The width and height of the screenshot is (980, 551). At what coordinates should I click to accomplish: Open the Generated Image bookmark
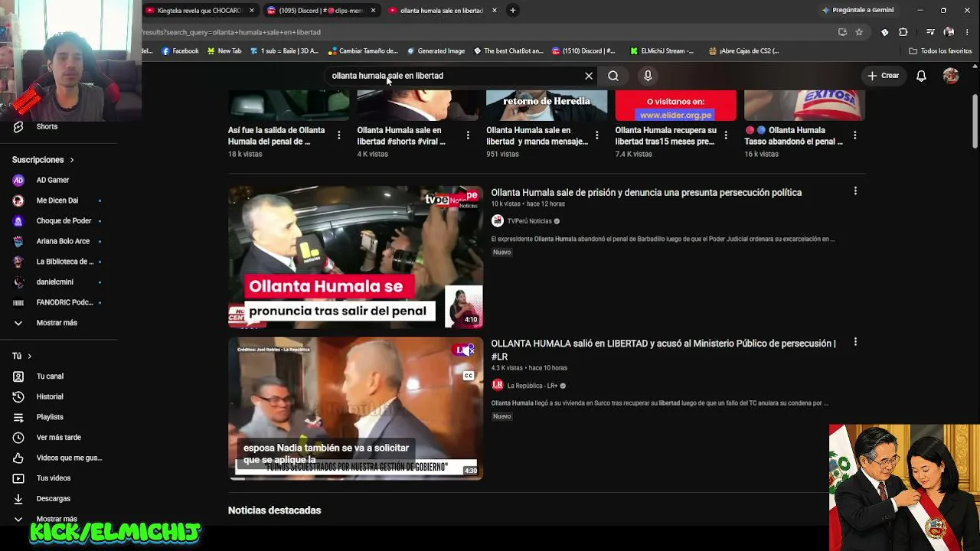436,51
